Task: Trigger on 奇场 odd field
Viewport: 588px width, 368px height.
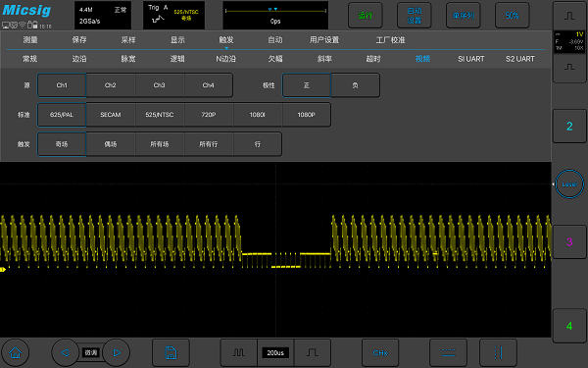Action: pyautogui.click(x=62, y=144)
